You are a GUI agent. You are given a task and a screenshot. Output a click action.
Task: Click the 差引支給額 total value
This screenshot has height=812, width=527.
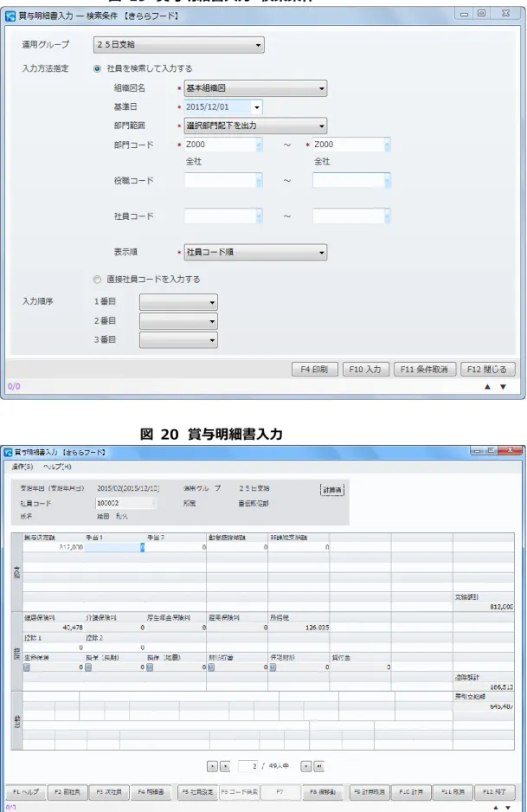[501, 706]
